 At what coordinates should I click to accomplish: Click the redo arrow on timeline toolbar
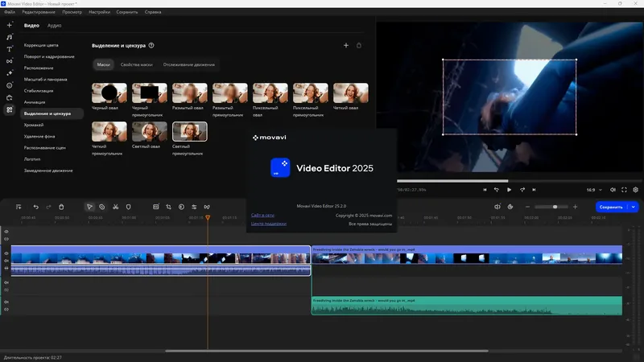48,207
